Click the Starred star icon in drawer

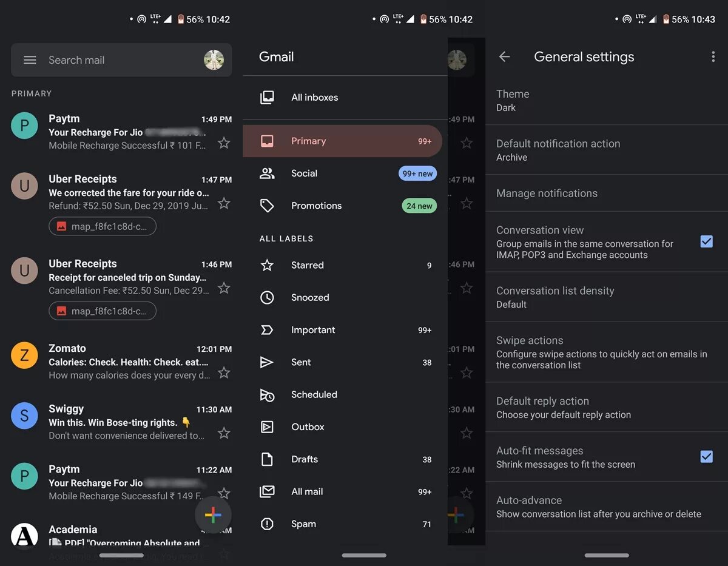[x=267, y=265]
